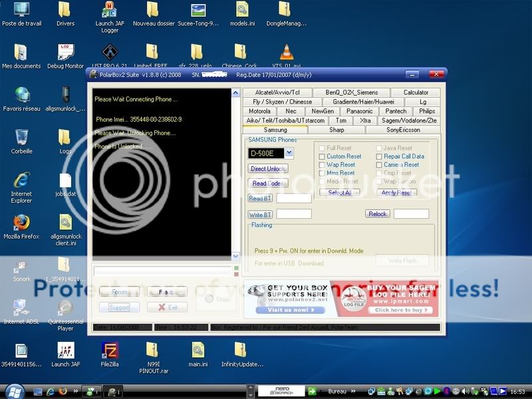Launch JAF Logger desktop shortcut
Viewport: 532px width, 399px height.
110,18
